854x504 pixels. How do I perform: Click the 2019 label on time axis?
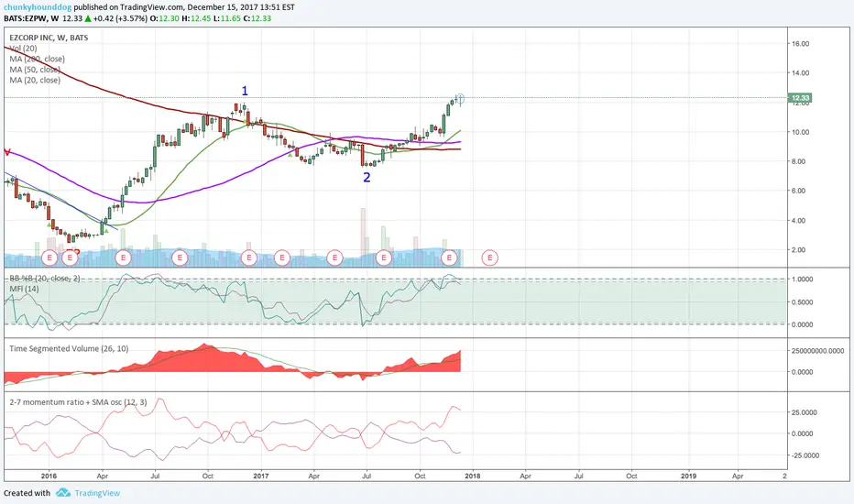(688, 476)
